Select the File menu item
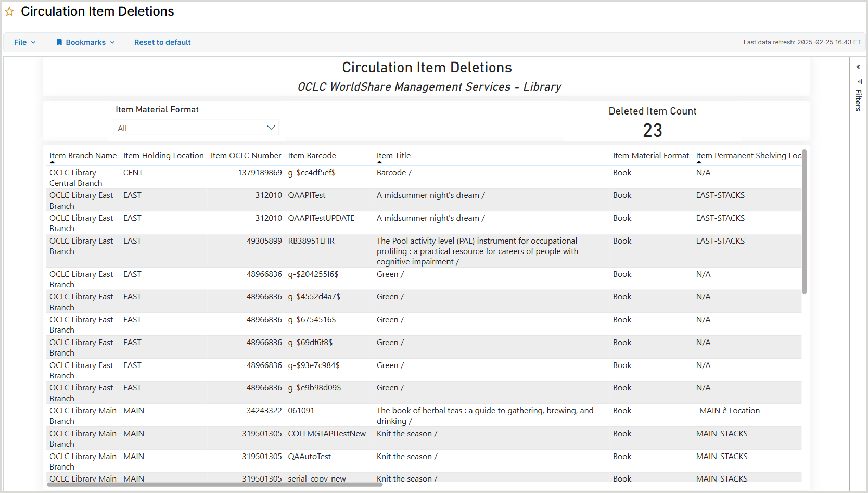The height and width of the screenshot is (493, 868). point(20,42)
